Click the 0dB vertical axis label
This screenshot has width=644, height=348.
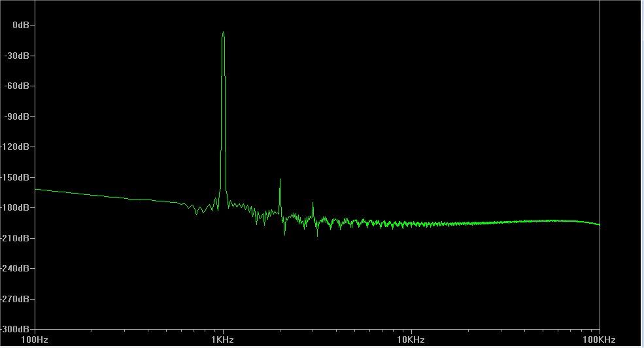(21, 25)
